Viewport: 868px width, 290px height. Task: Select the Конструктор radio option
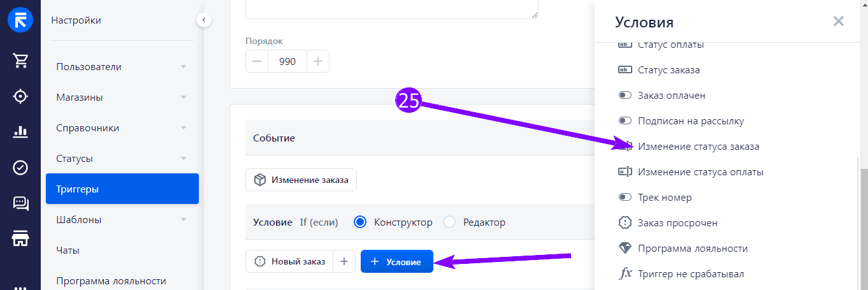coord(360,222)
